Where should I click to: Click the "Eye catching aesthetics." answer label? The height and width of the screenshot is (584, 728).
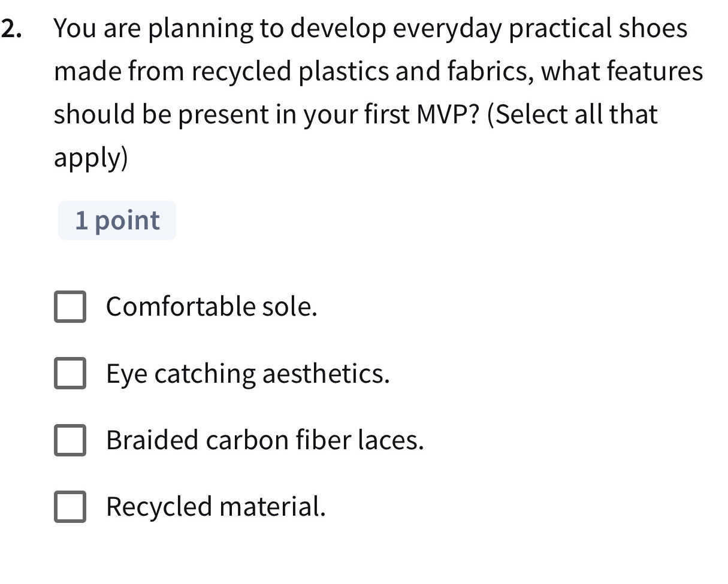click(x=248, y=374)
